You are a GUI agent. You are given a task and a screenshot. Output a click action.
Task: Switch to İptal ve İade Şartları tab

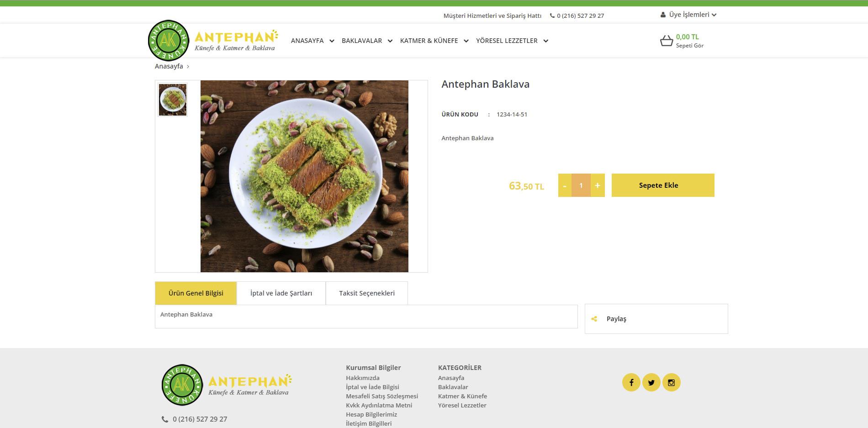pos(281,293)
